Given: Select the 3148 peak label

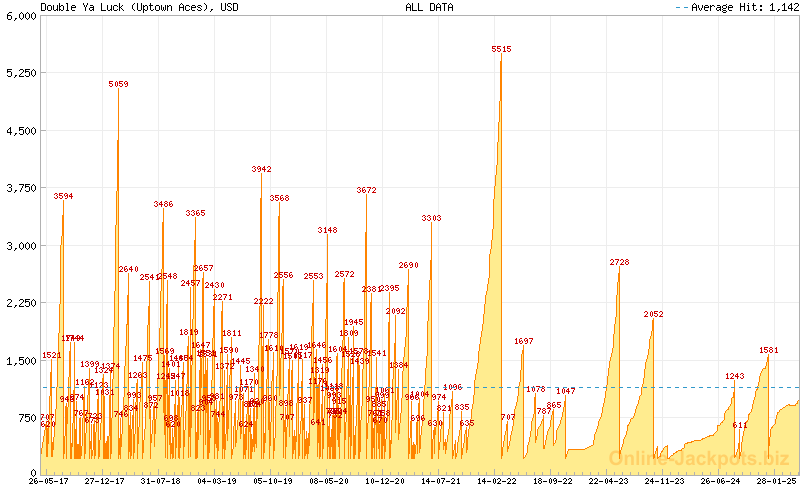Looking at the screenshot, I should (327, 230).
